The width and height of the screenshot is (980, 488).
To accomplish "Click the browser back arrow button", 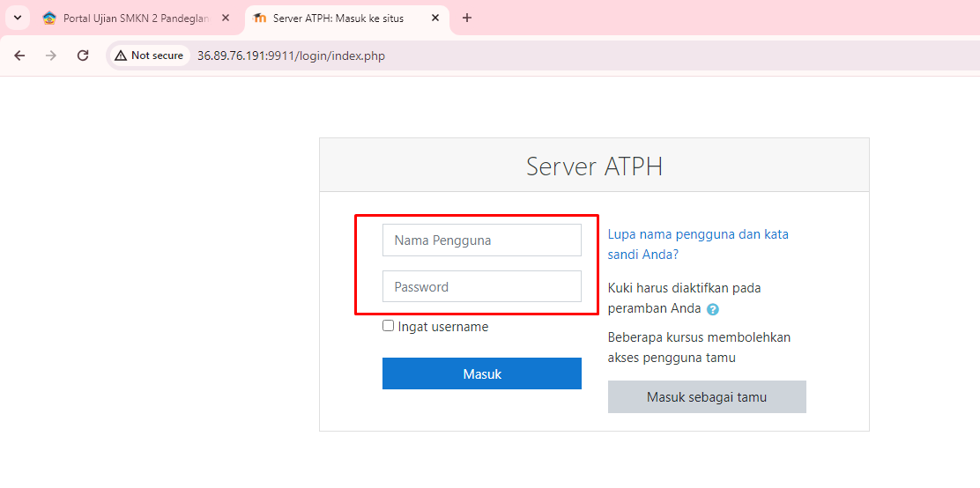I will tap(19, 55).
